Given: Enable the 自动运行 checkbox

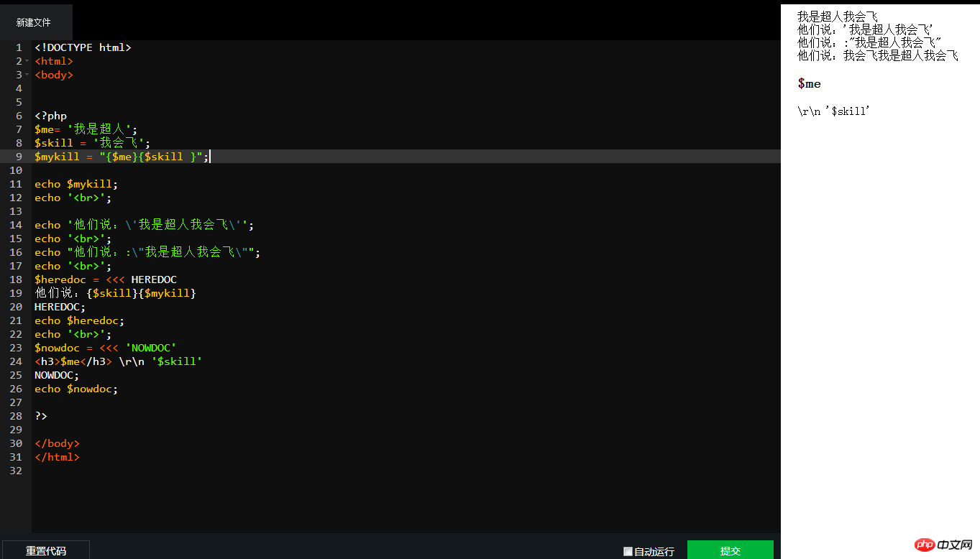Looking at the screenshot, I should click(628, 552).
